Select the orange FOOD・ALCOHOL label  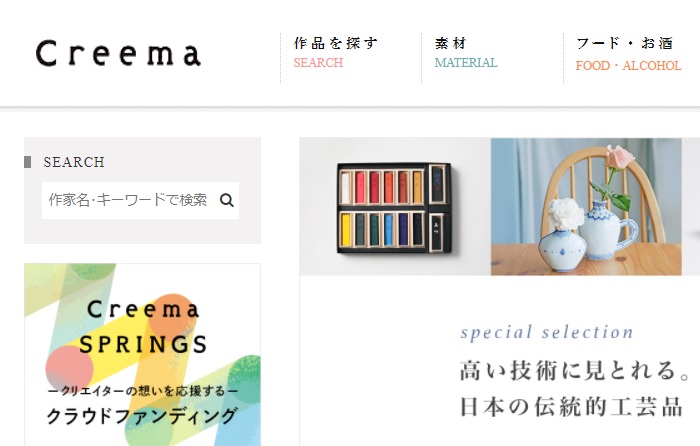click(629, 66)
